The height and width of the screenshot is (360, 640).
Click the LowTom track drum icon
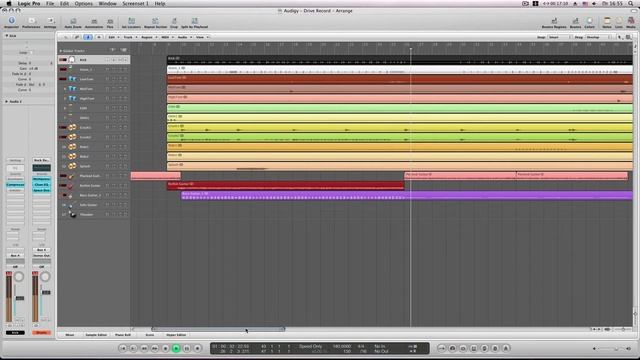[x=72, y=79]
